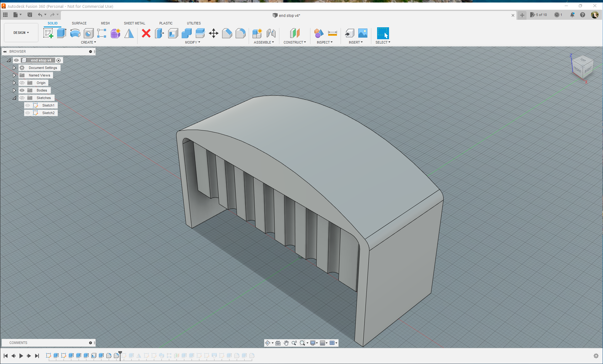The height and width of the screenshot is (364, 603).
Task: Click the Move/Copy tool icon
Action: pyautogui.click(x=213, y=33)
